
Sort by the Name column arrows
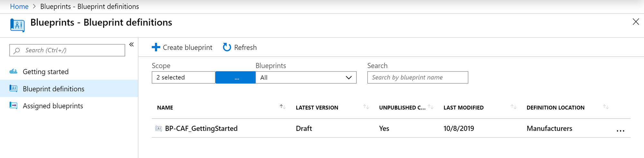coord(283,107)
